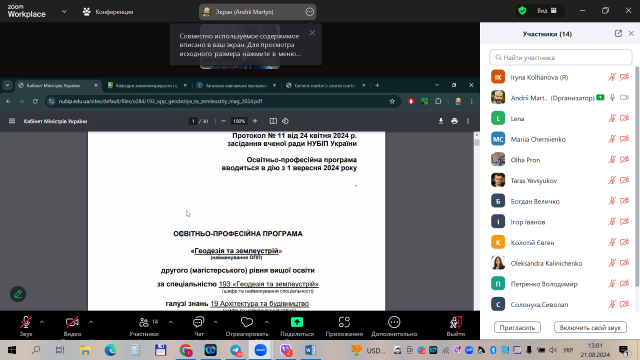Click Найти участника search field
Screen dimensions: 640x360
[x=561, y=58]
